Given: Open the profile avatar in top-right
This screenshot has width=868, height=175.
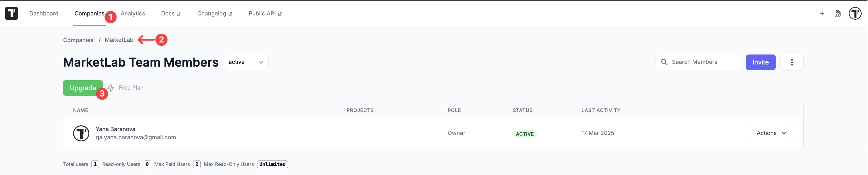Looking at the screenshot, I should click(855, 14).
